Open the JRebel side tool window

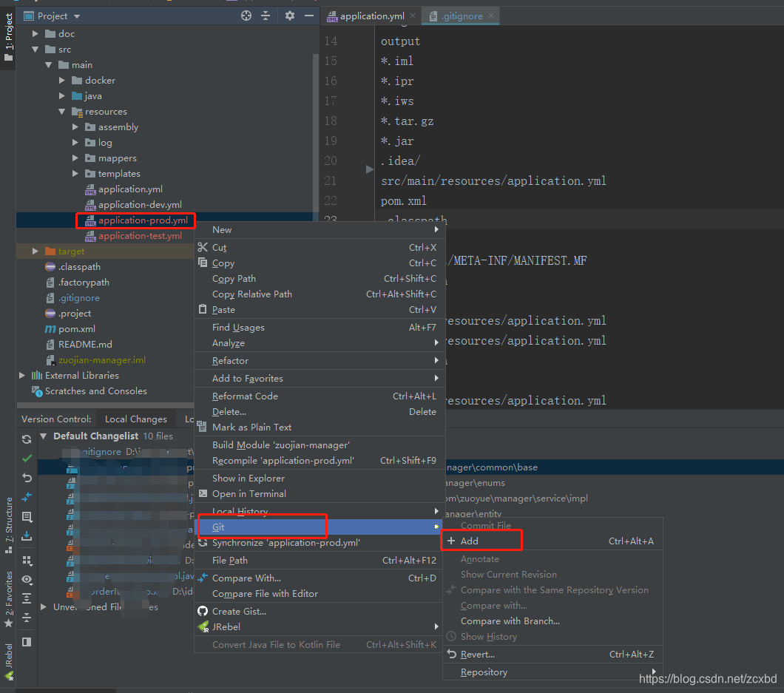point(8,661)
